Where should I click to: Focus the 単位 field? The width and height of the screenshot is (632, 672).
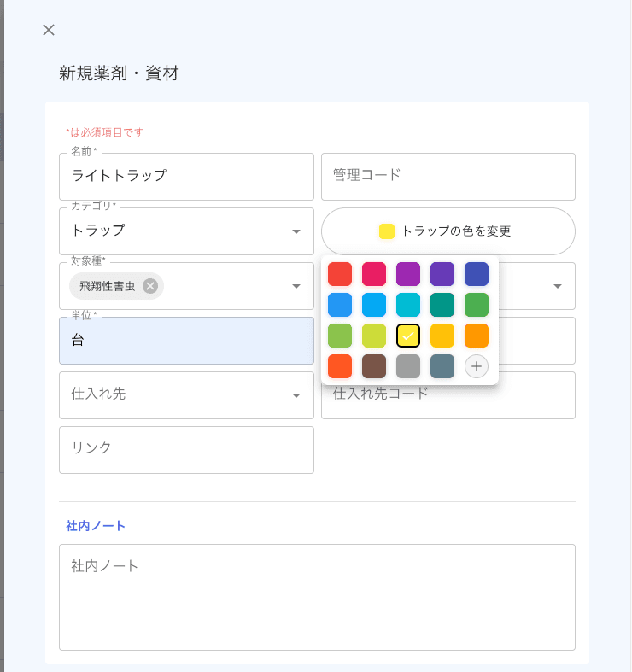[x=186, y=341]
